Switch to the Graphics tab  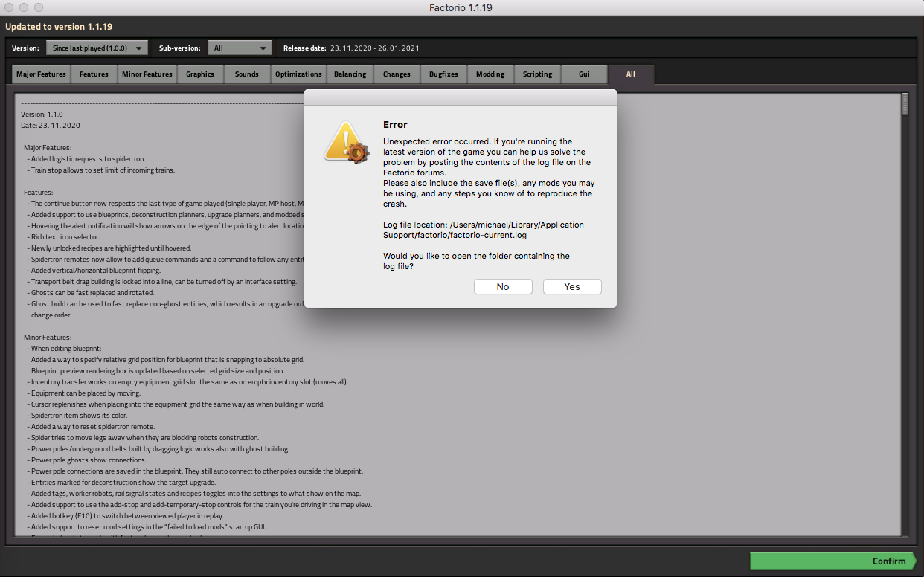200,74
